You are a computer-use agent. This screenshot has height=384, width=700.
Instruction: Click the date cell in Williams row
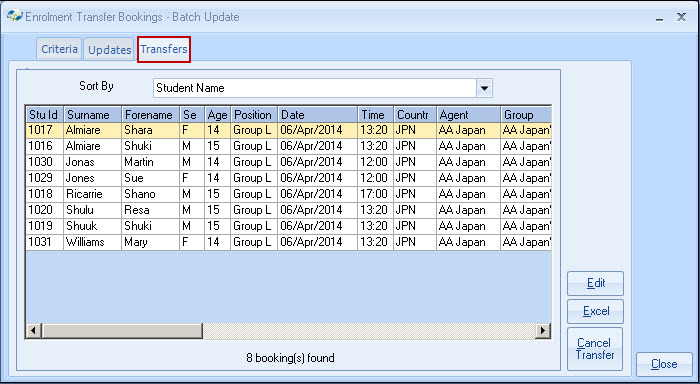click(x=317, y=242)
